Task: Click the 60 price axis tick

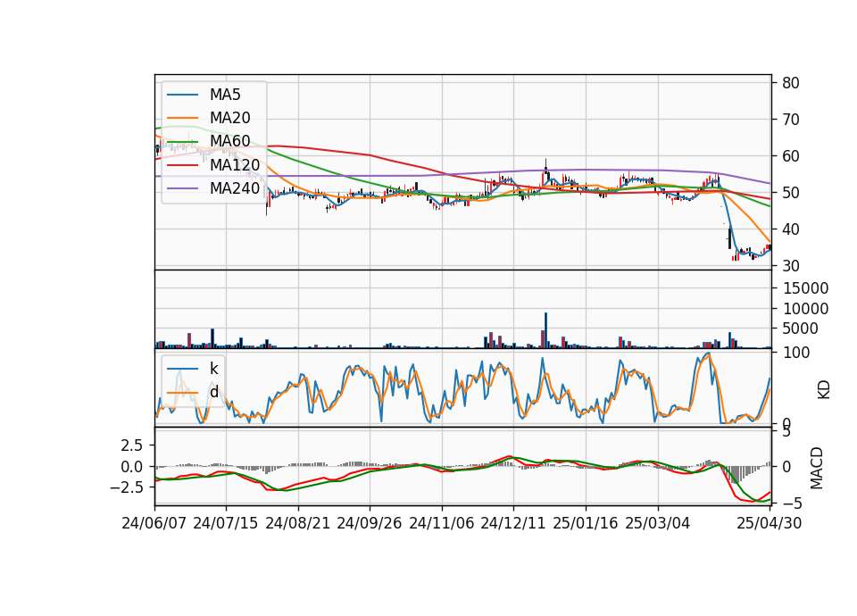Action: pos(791,156)
